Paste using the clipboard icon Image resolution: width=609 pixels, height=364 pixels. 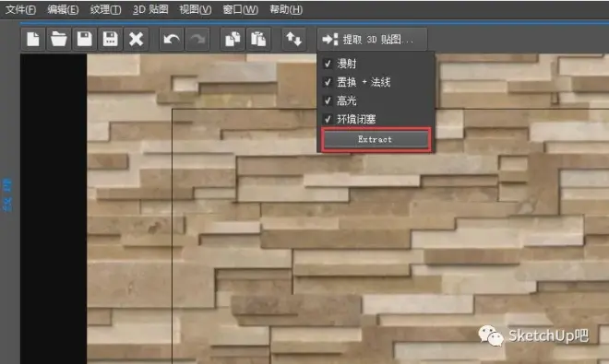click(258, 40)
